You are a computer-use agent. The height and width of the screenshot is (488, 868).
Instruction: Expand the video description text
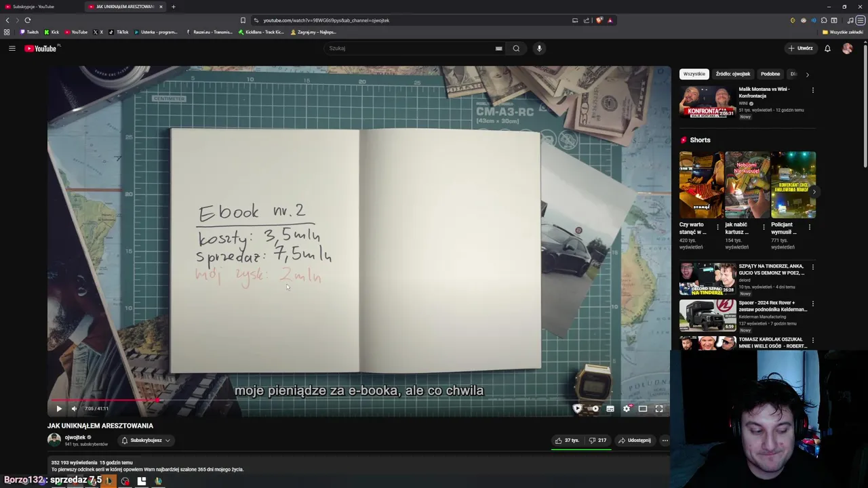[x=147, y=469]
